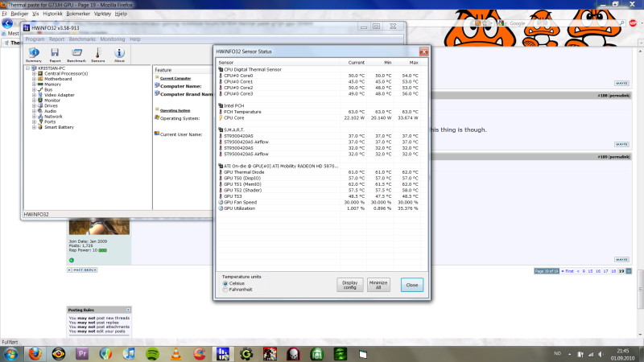
Task: Open the Summary toolbar icon in HWiNFO32
Action: 34,55
